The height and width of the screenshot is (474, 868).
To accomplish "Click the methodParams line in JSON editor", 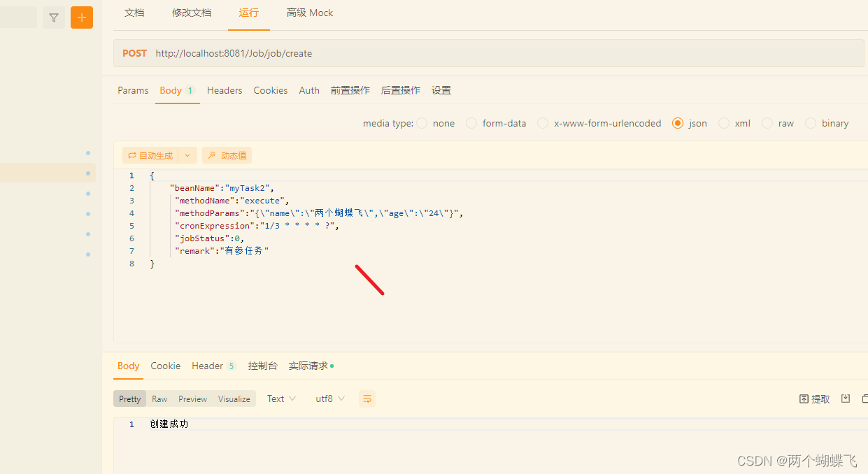I will click(319, 213).
